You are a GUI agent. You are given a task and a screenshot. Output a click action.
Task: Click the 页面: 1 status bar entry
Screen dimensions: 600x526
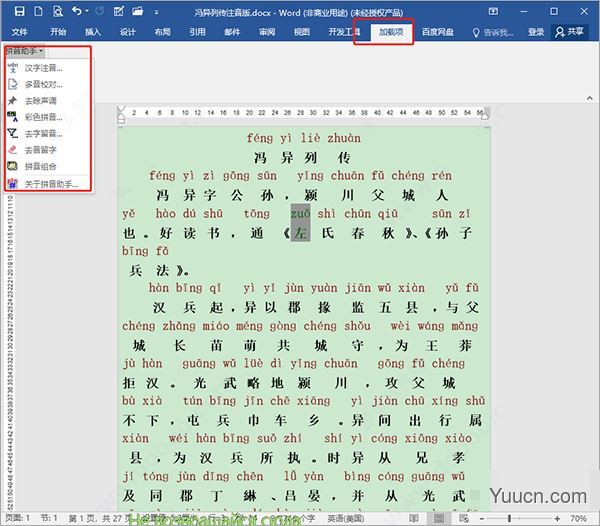[18, 518]
